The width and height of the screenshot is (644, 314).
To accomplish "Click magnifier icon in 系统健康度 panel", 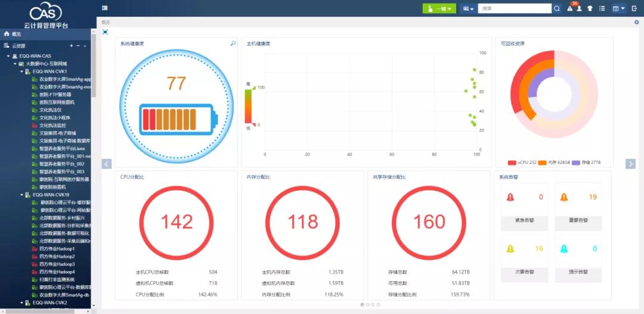I will click(233, 43).
